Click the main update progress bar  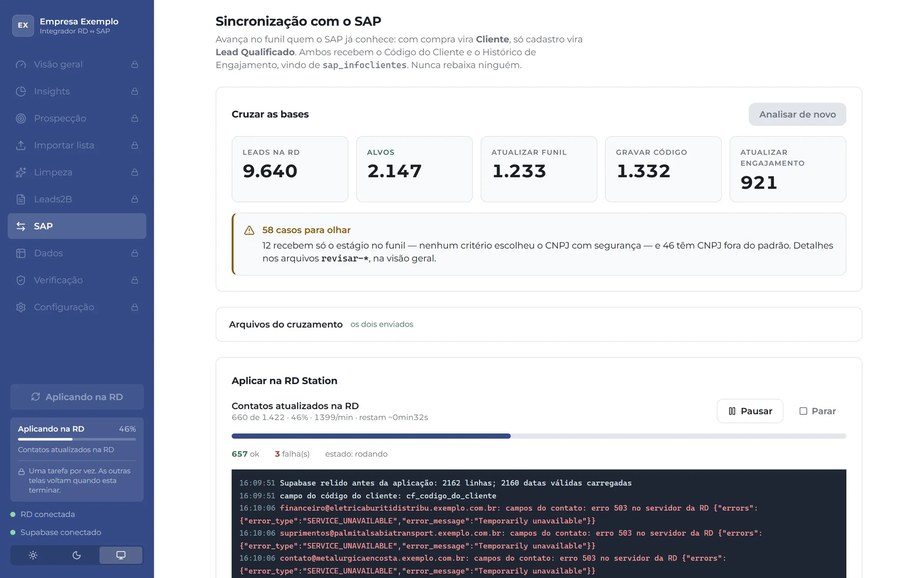click(539, 436)
